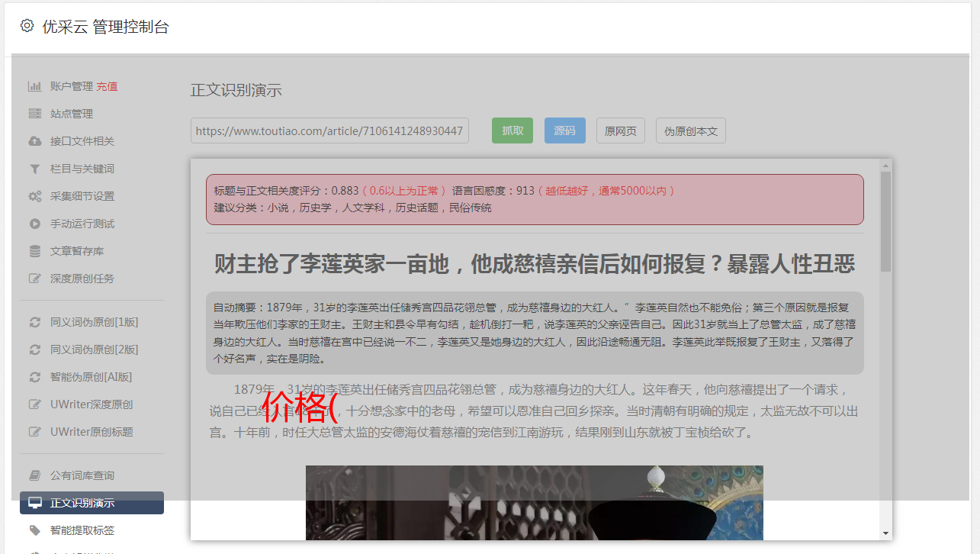Open the UWriter原创标题 menu item

point(92,432)
